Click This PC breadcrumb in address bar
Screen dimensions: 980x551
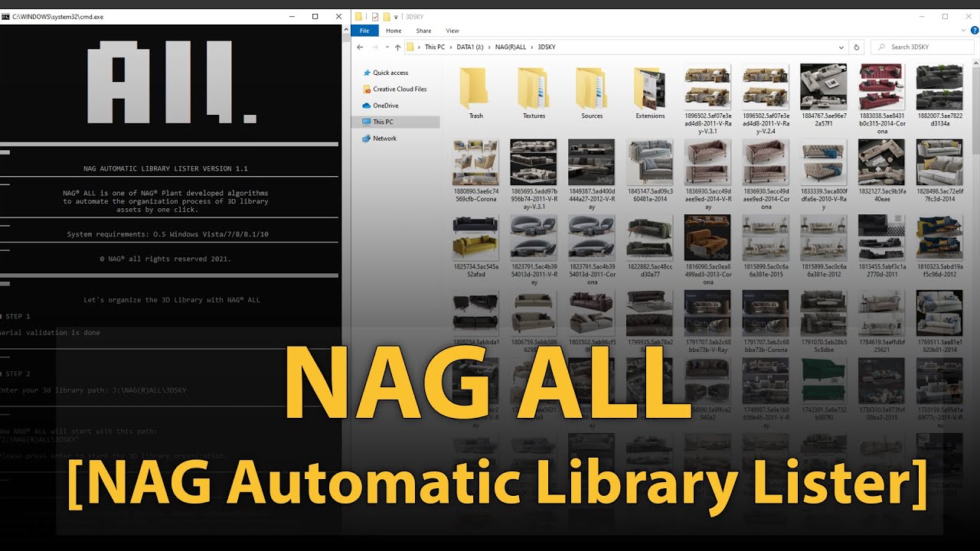click(434, 47)
